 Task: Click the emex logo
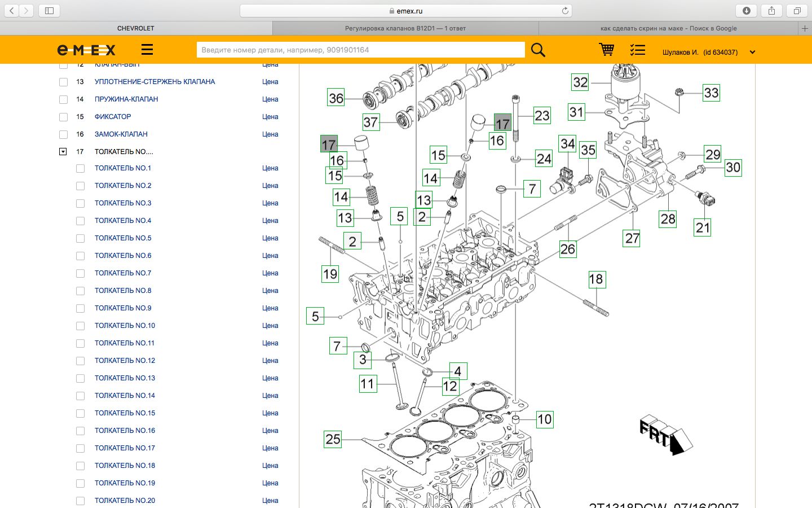[x=86, y=50]
